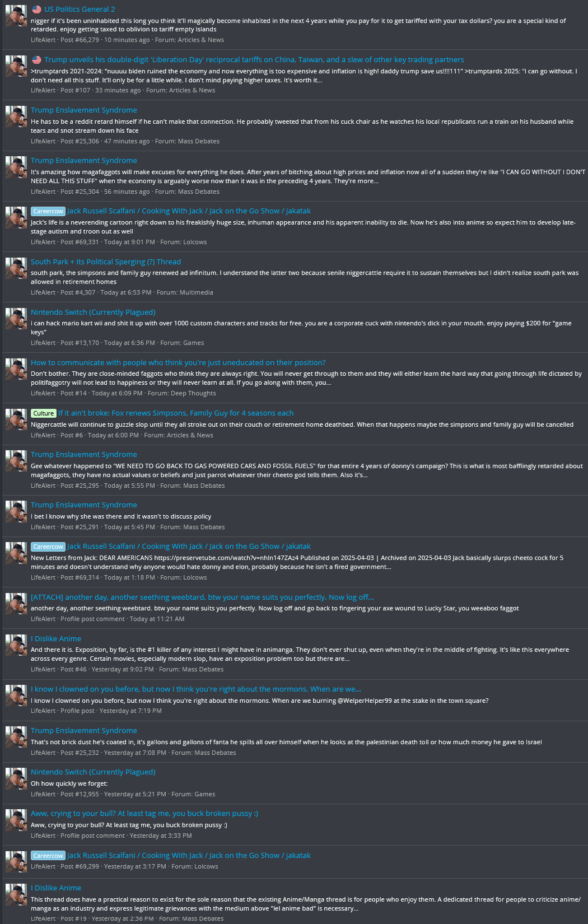Open the US Politics General 2 thread

tap(80, 9)
